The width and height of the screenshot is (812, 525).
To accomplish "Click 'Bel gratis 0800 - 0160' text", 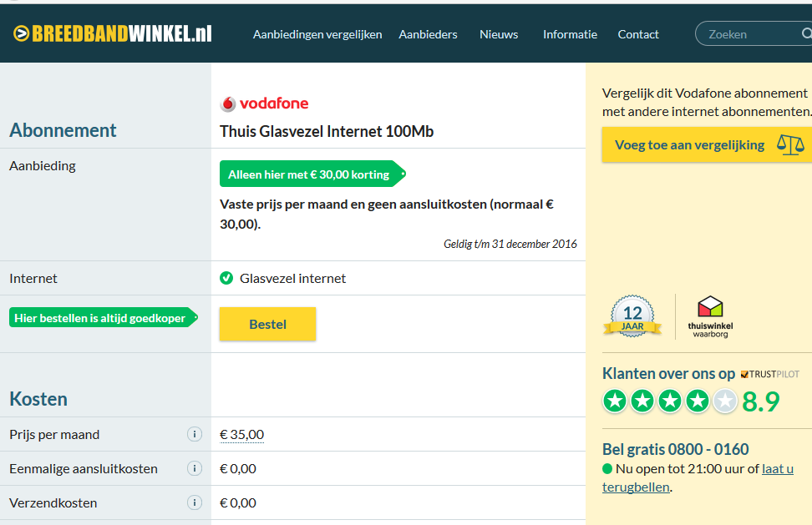I will pos(675,449).
